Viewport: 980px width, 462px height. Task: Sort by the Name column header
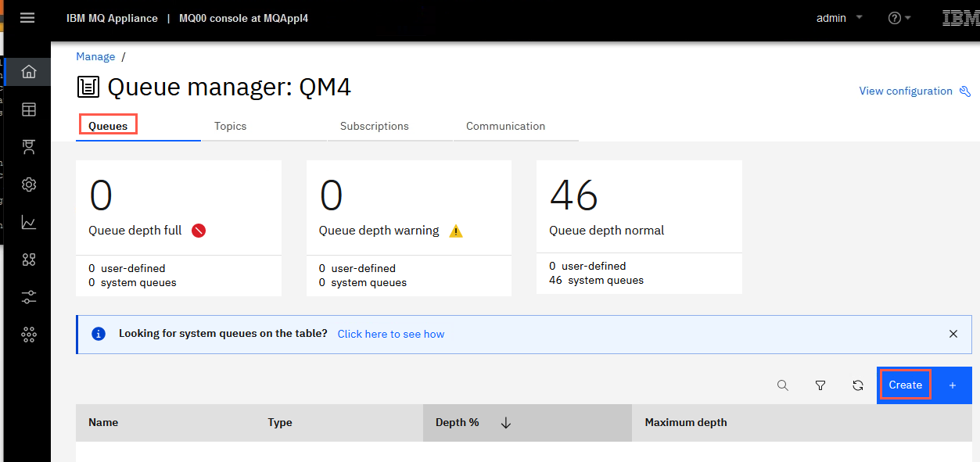point(103,423)
